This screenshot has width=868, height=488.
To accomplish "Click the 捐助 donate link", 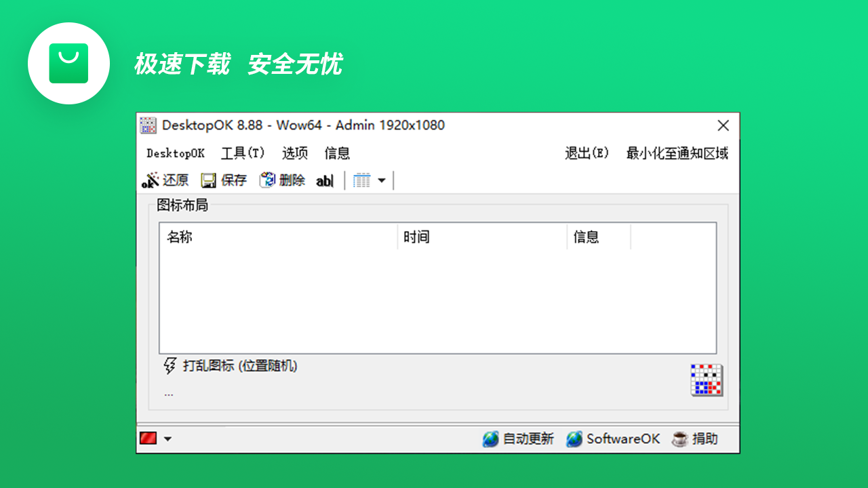I will [705, 439].
